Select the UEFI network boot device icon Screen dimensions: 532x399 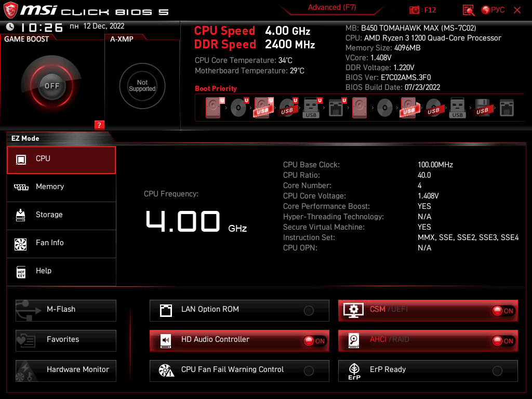pos(337,108)
